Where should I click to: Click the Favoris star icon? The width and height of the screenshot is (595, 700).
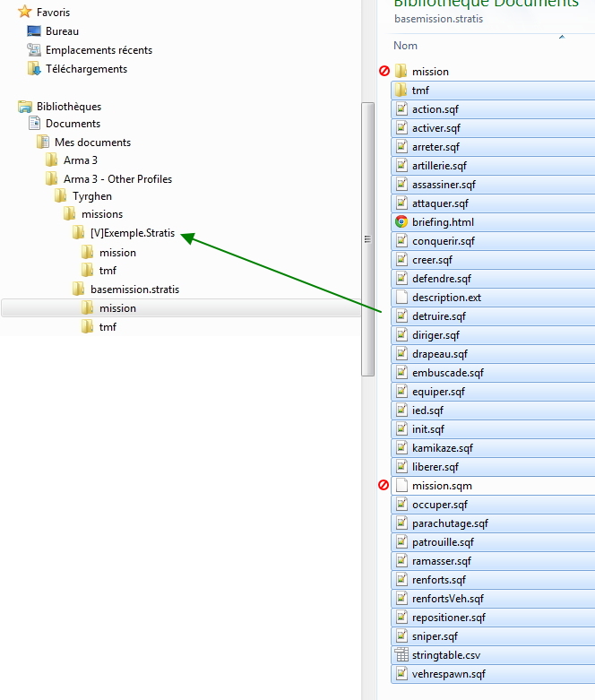click(x=25, y=13)
